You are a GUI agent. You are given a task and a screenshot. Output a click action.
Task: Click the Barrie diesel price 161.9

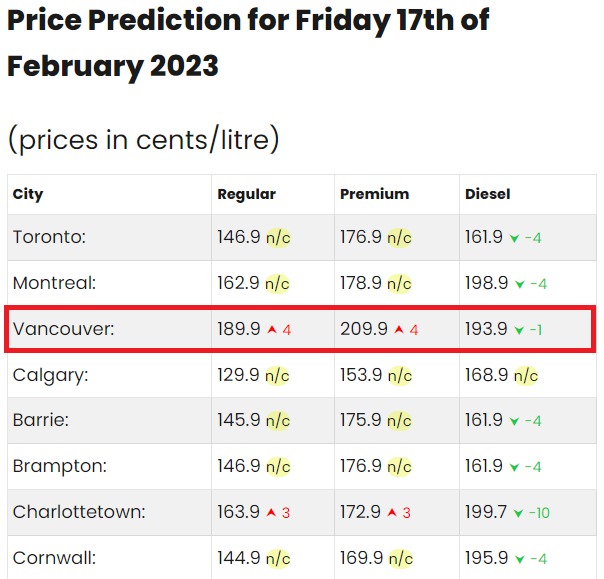pos(484,420)
